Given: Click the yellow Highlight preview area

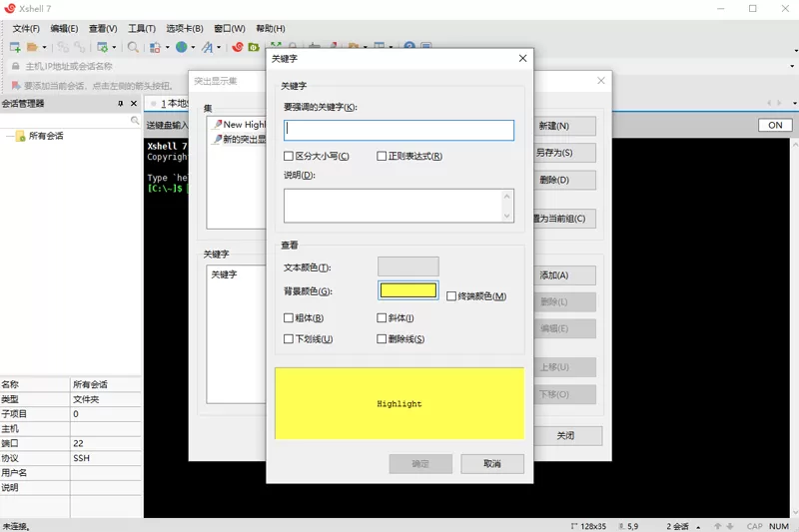Looking at the screenshot, I should point(399,403).
